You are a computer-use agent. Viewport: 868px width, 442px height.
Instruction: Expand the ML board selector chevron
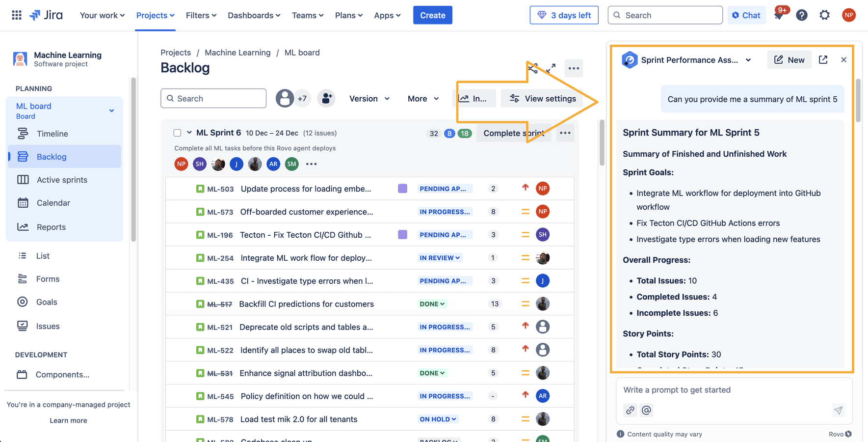(x=111, y=110)
